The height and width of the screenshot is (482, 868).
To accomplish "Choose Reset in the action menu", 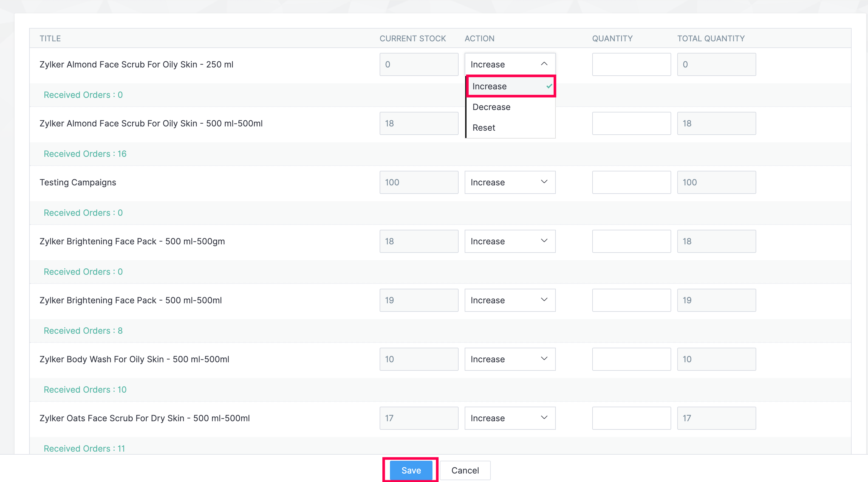I will coord(484,128).
